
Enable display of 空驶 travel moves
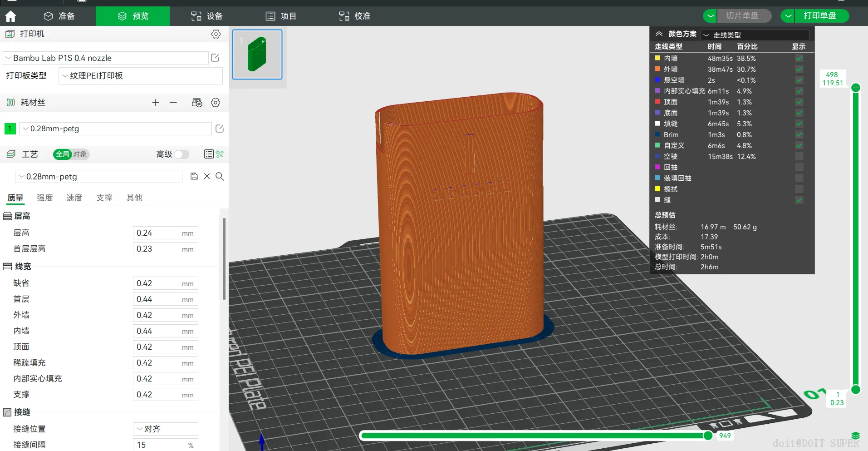(799, 157)
